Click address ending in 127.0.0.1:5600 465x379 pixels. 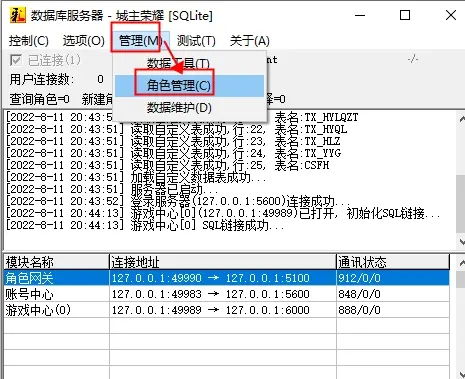pos(211,294)
